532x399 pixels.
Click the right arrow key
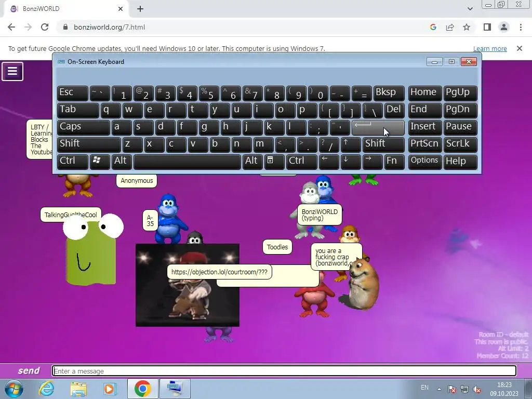coord(372,162)
